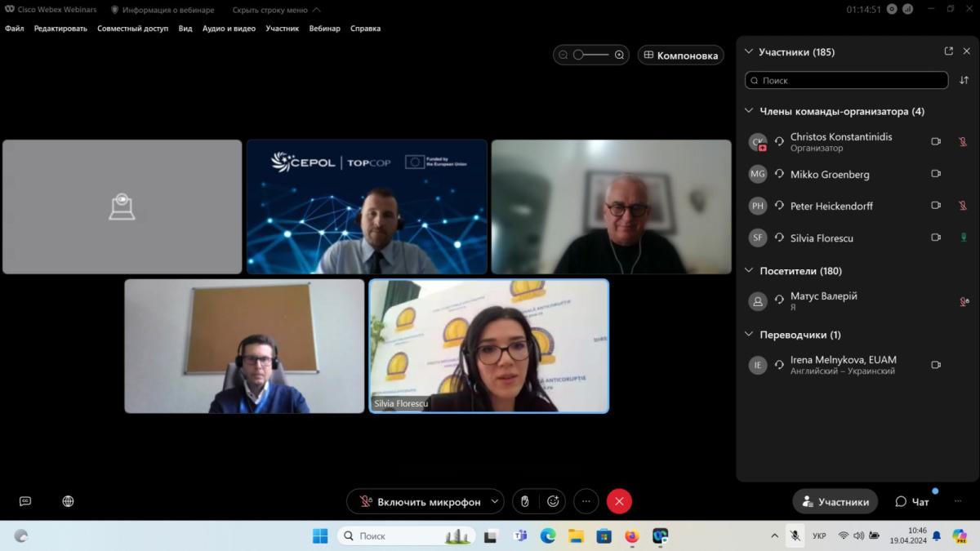Screen dimensions: 980x551
Task: Open the Файл menu
Action: 15,29
